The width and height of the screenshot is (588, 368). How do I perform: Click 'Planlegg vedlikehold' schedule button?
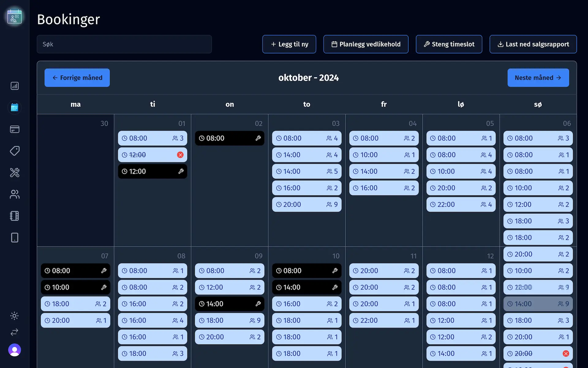[x=366, y=44]
